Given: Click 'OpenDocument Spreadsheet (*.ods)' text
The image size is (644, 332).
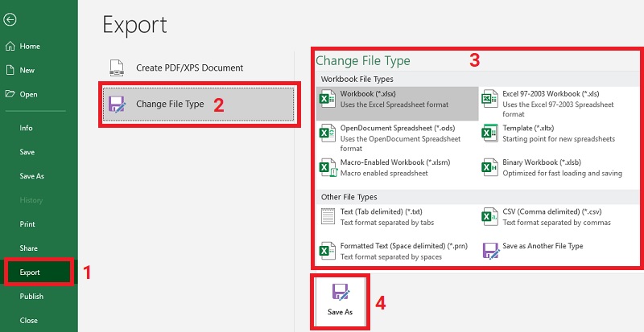Looking at the screenshot, I should point(398,128).
